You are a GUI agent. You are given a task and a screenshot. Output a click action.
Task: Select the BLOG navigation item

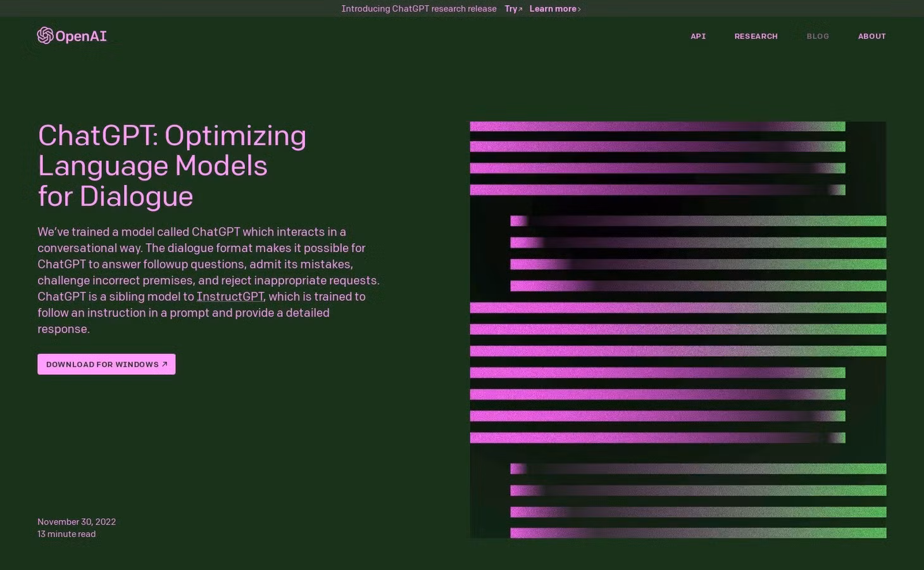pos(818,36)
